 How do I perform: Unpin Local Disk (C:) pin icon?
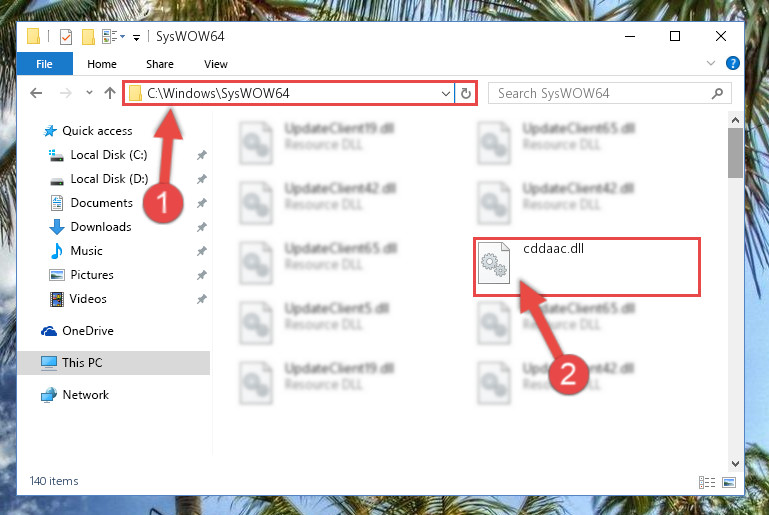(202, 155)
